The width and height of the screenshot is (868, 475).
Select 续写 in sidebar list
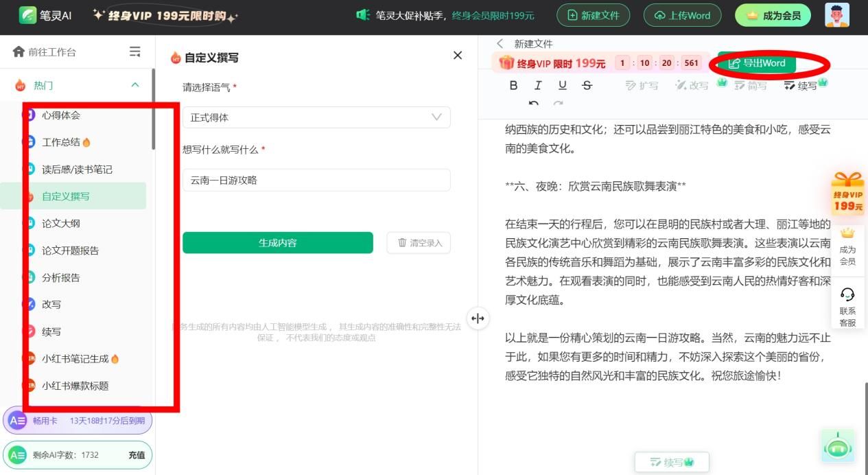coord(51,332)
